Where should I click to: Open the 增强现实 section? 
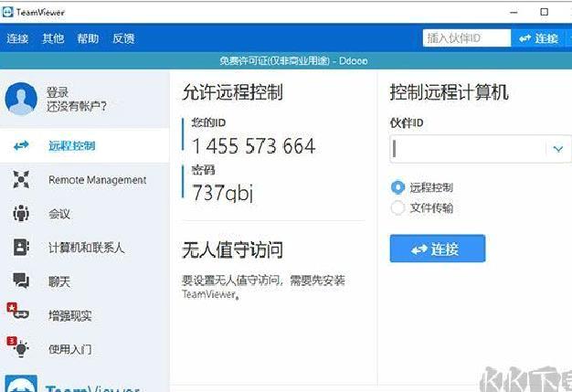pyautogui.click(x=85, y=315)
